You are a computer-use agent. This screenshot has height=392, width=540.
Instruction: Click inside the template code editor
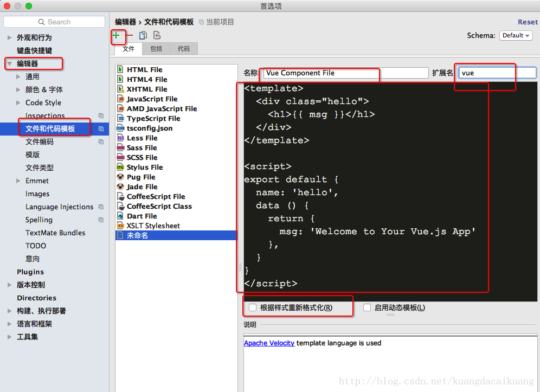pos(390,191)
